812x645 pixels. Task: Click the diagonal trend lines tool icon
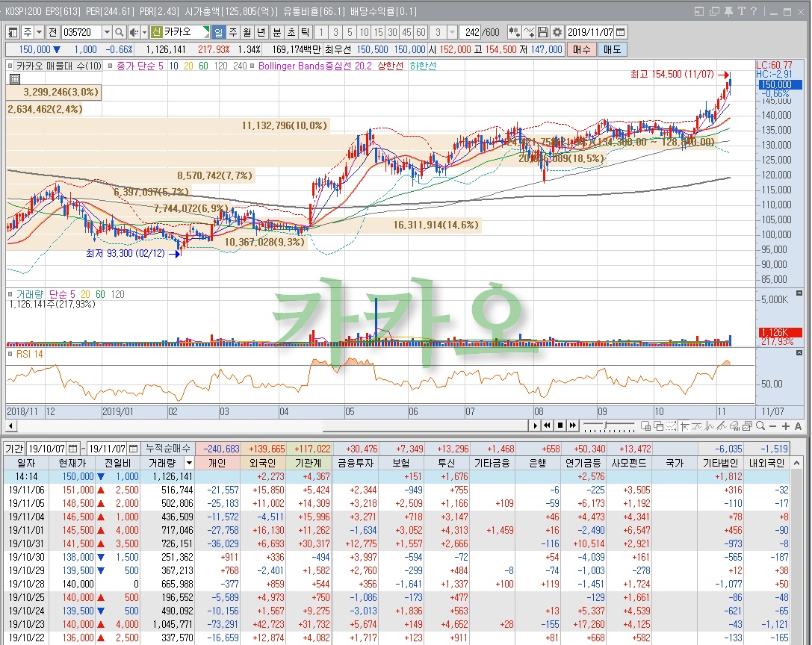(722, 426)
